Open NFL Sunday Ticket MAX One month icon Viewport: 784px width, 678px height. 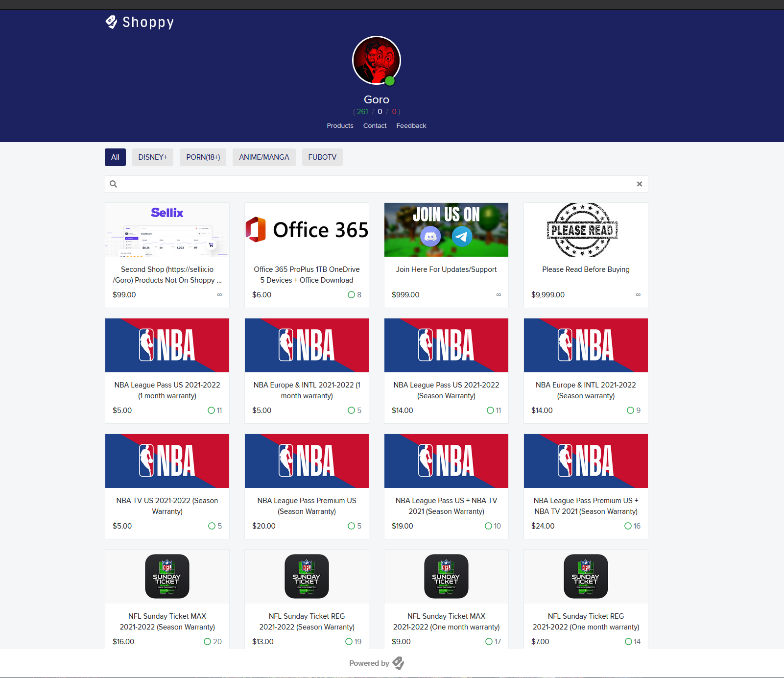coord(446,576)
